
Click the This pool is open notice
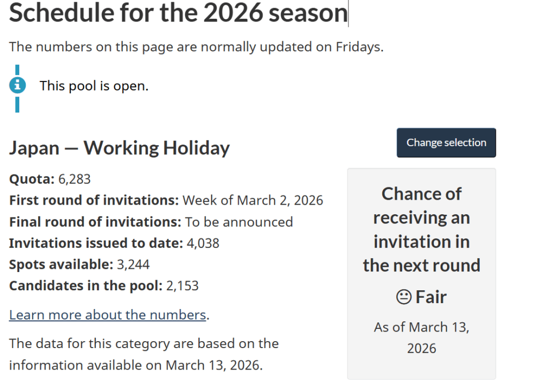(x=94, y=86)
